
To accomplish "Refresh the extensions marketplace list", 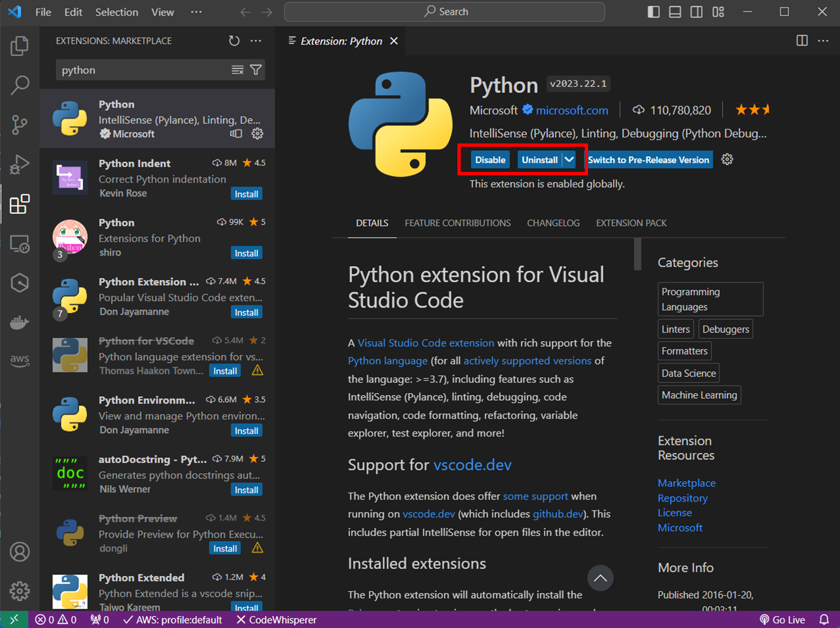I will [x=234, y=41].
